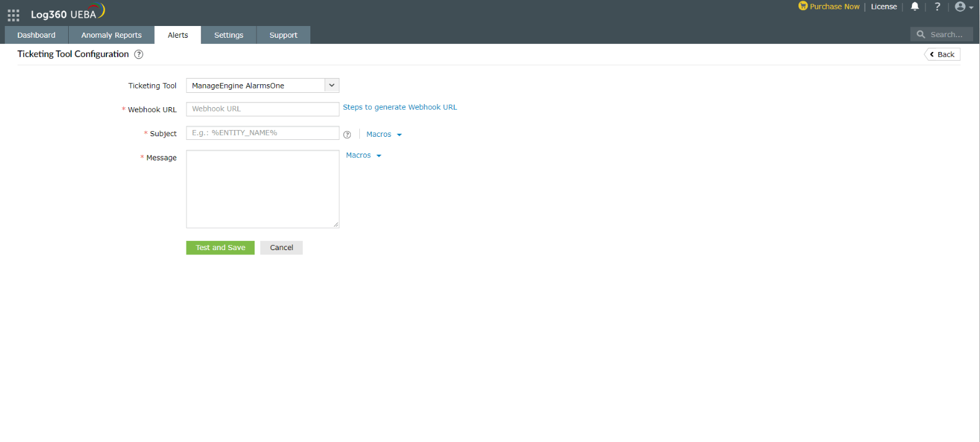Click the Test and Save button
Screen dimensions: 980x442
221,248
